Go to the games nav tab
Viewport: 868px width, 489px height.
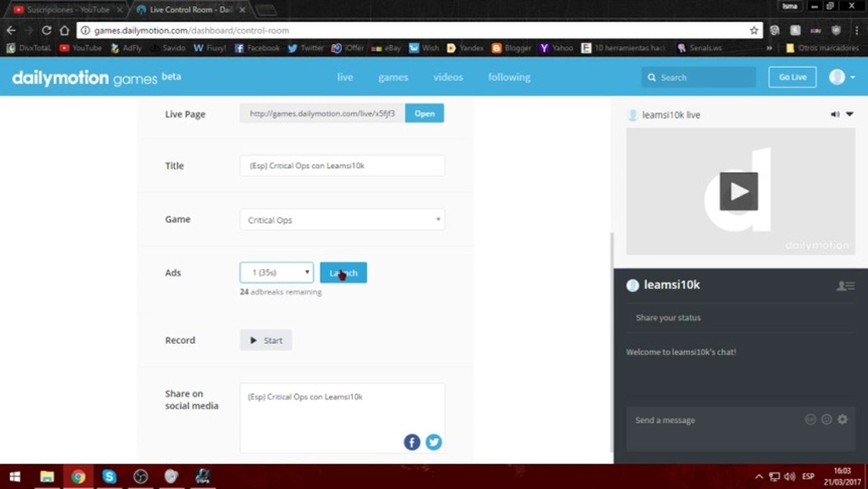tap(393, 77)
